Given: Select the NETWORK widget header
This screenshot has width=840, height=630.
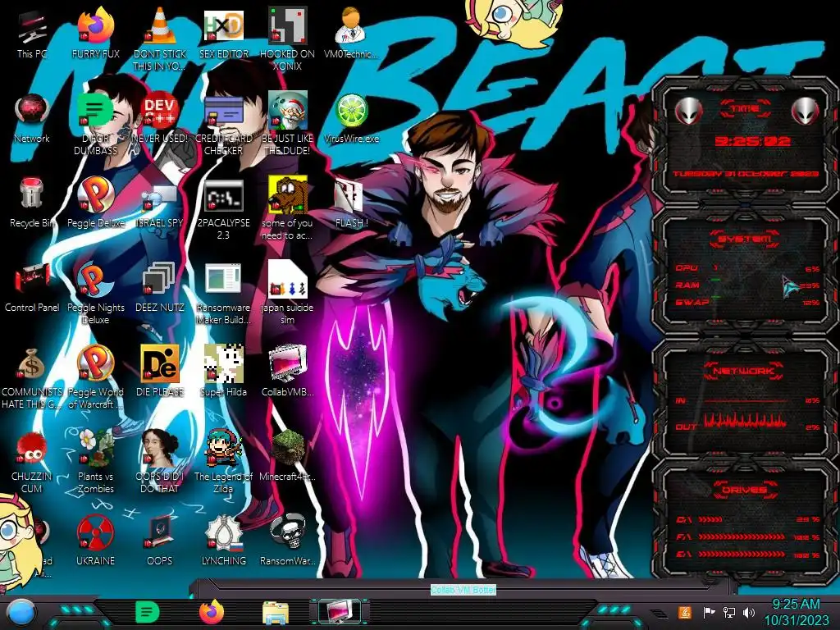Looking at the screenshot, I should pos(744,371).
